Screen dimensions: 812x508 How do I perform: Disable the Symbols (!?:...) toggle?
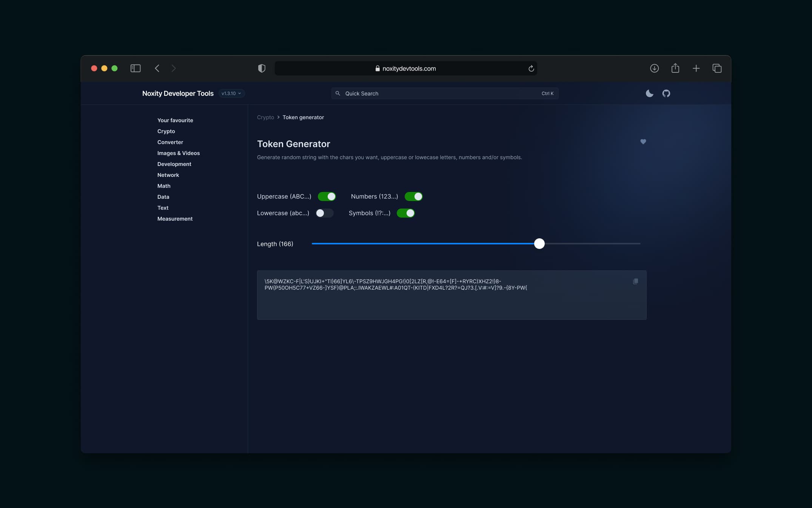[406, 213]
